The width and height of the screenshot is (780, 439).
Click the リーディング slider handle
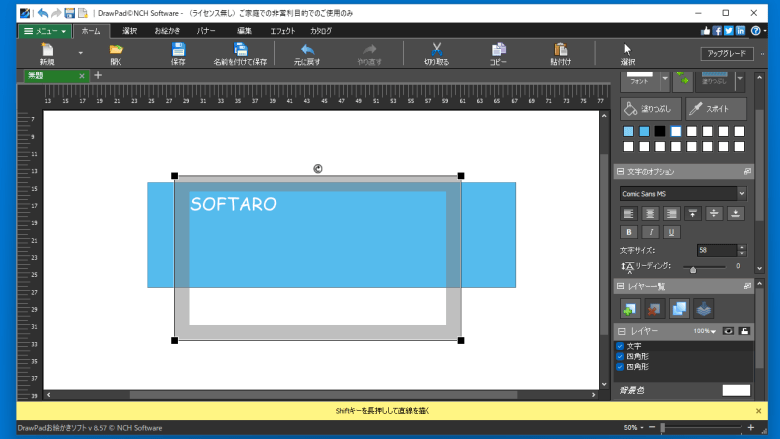tap(693, 269)
